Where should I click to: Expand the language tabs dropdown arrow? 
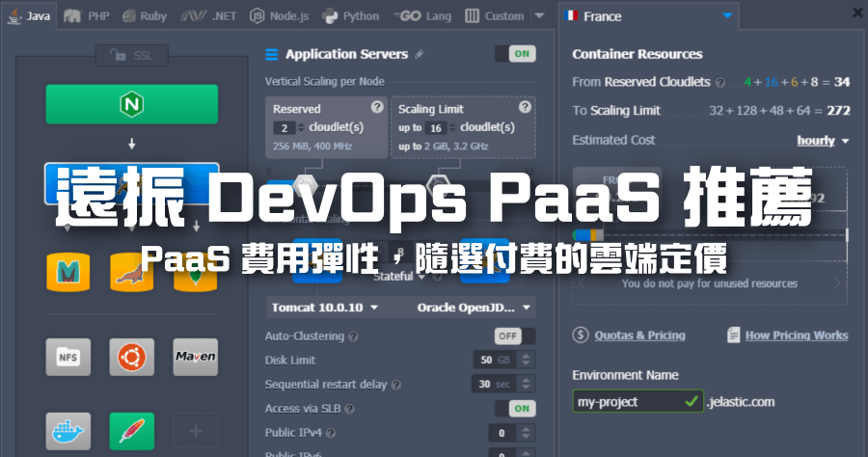pos(539,16)
